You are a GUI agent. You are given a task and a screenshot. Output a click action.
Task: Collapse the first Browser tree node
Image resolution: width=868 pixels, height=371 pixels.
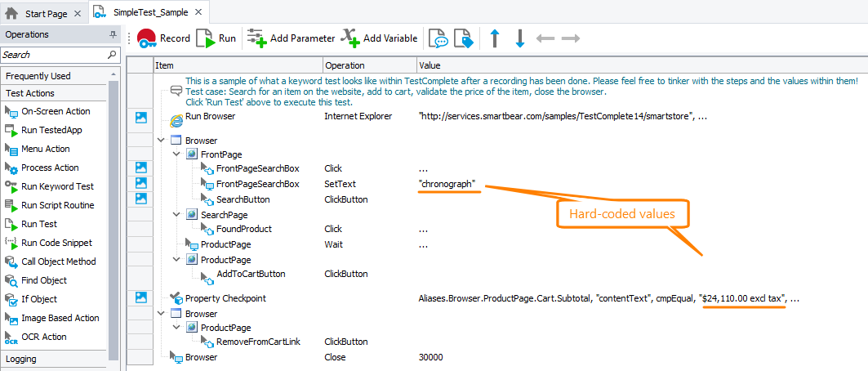click(x=160, y=141)
